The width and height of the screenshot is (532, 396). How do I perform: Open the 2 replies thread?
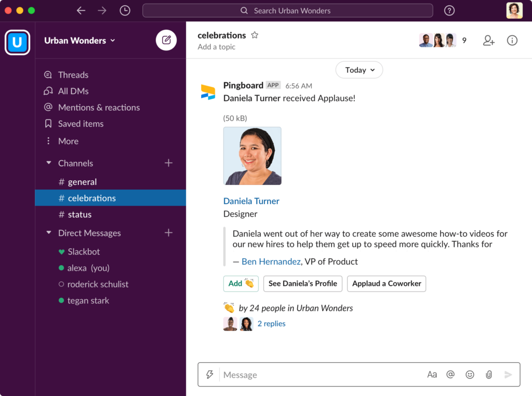coord(271,323)
